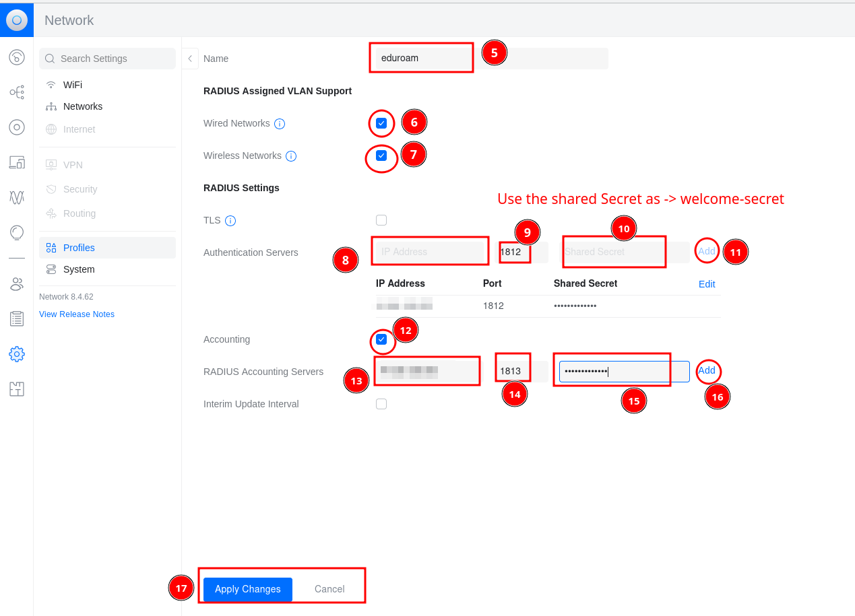Open the UniFi Devices sidebar icon
The image size is (855, 616).
[x=17, y=127]
